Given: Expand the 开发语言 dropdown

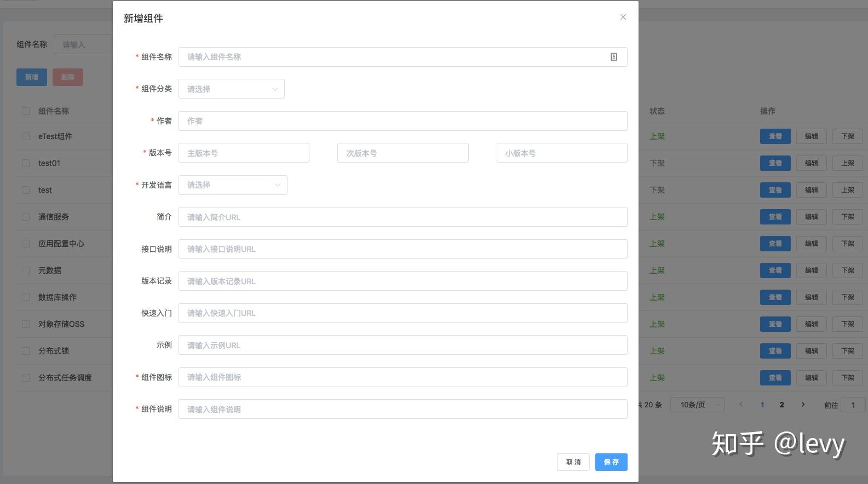Looking at the screenshot, I should pos(233,185).
